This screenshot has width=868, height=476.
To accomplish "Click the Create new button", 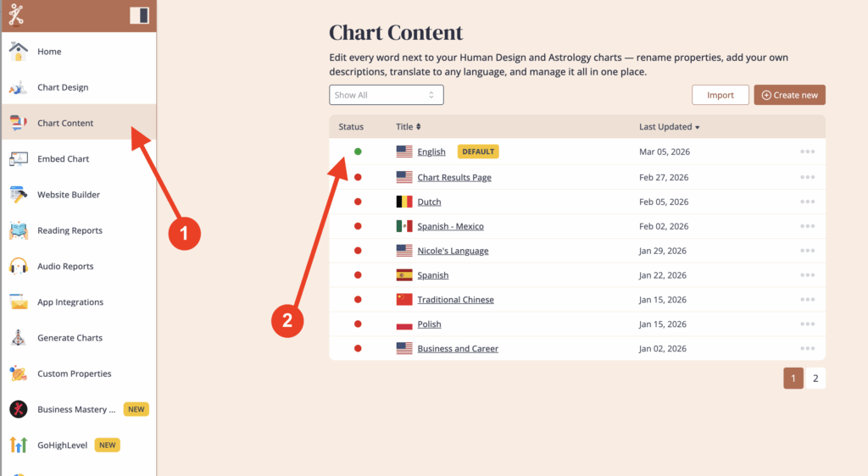I will pyautogui.click(x=789, y=95).
